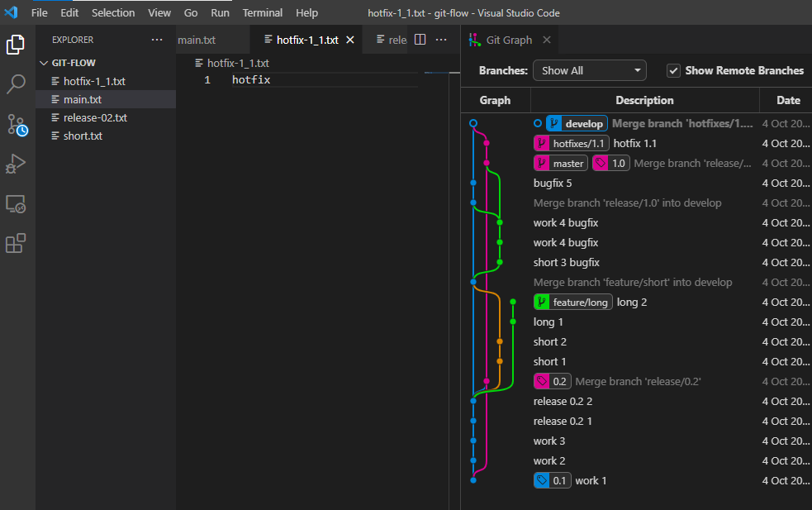Open Remote Explorer view icon
Image resolution: width=812 pixels, height=510 pixels.
16,203
